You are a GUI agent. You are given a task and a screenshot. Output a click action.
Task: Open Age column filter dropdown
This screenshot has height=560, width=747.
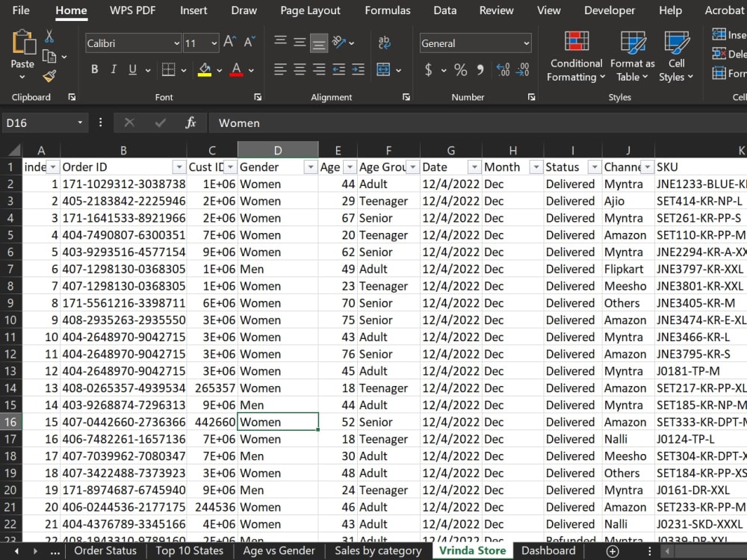tap(350, 167)
